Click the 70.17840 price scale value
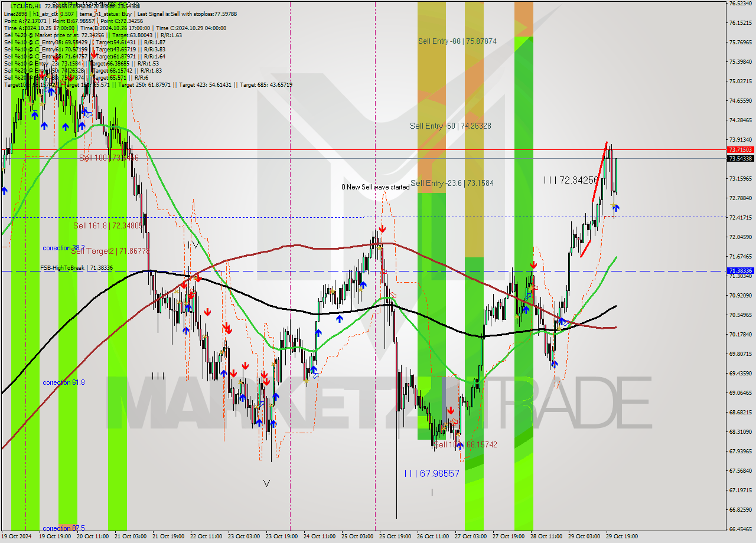Screen dimensions: 756x543 pyautogui.click(x=741, y=334)
